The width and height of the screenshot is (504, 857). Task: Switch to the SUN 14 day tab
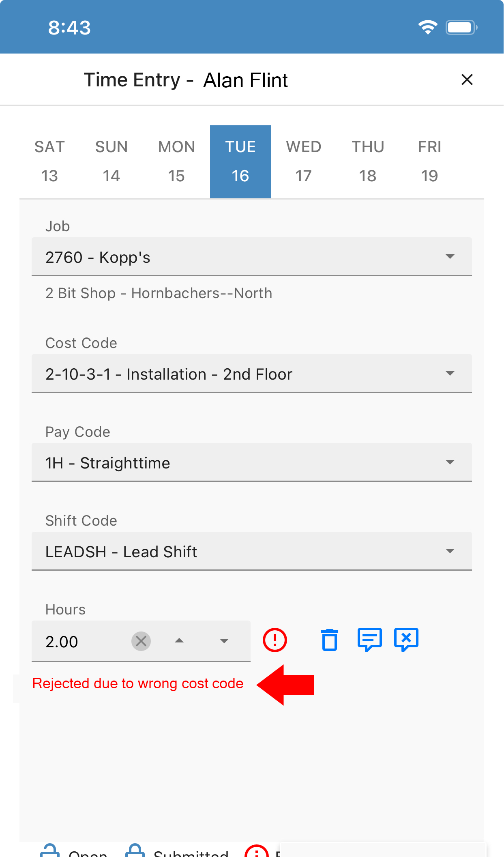point(112,161)
